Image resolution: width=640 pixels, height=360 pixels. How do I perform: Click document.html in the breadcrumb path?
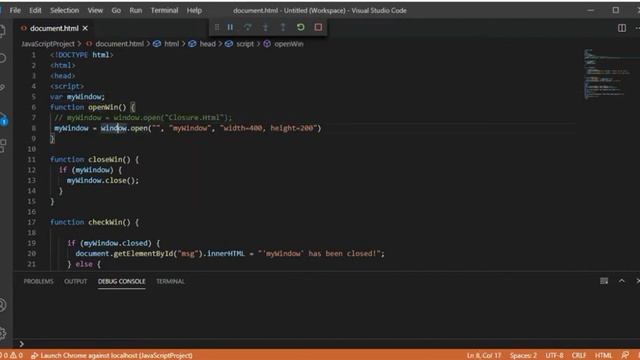click(x=119, y=44)
